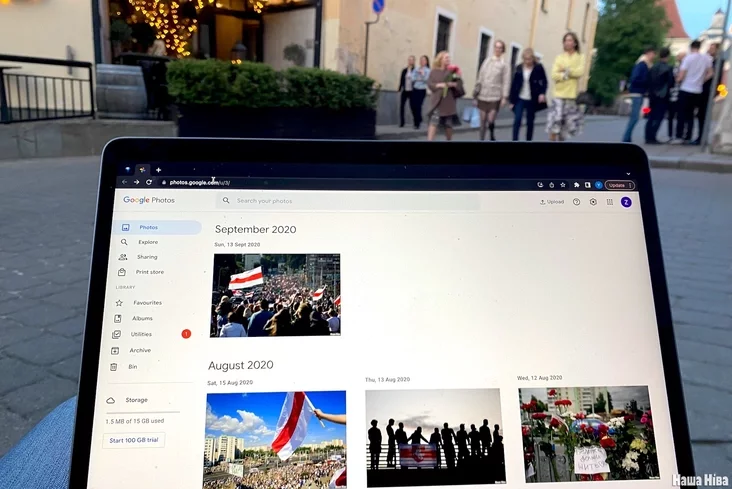This screenshot has width=732, height=489.
Task: Click the Wed, 12 Aug 2020 date label
Action: 540,378
